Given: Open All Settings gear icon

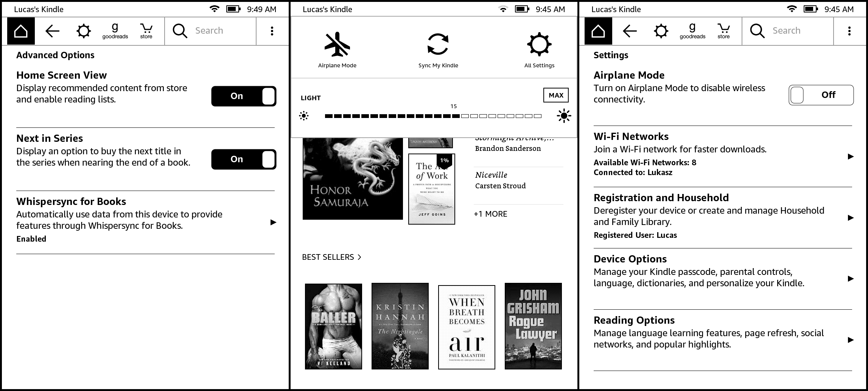Looking at the screenshot, I should tap(539, 45).
